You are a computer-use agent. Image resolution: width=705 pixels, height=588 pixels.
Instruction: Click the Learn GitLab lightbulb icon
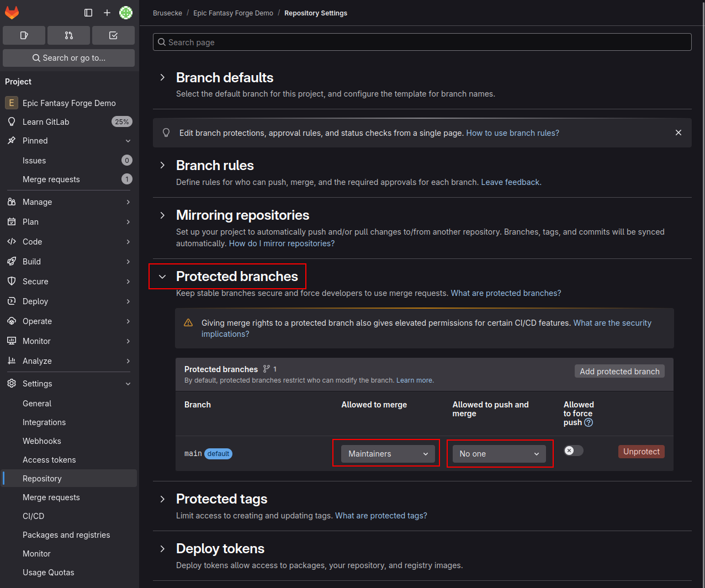click(12, 121)
